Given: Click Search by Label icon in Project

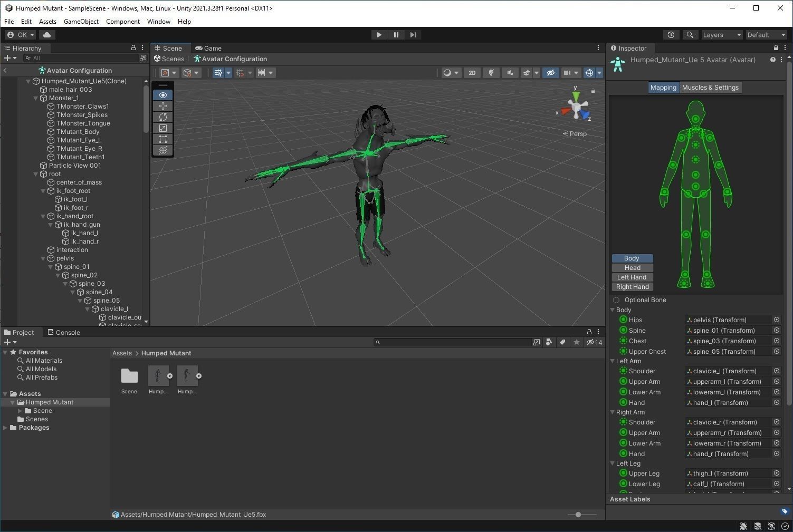Looking at the screenshot, I should coord(562,342).
